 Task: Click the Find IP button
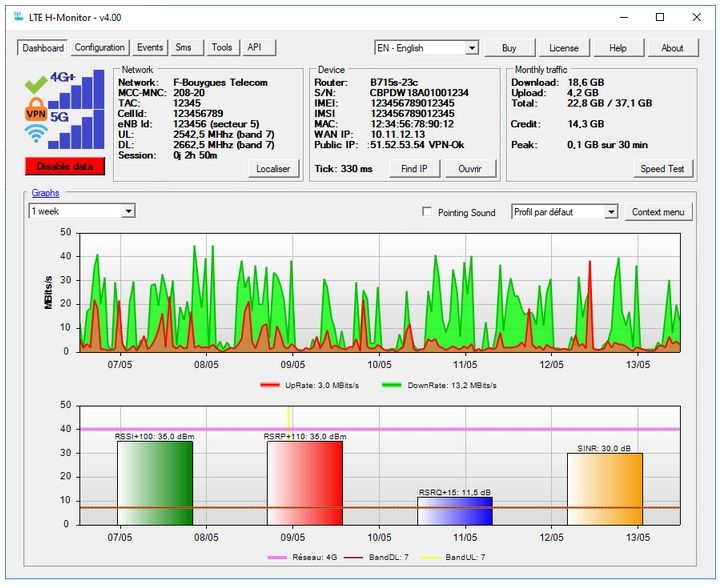coord(414,169)
